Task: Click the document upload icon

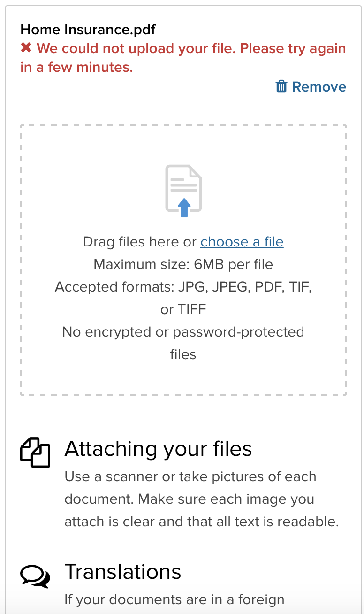Action: pos(183,191)
